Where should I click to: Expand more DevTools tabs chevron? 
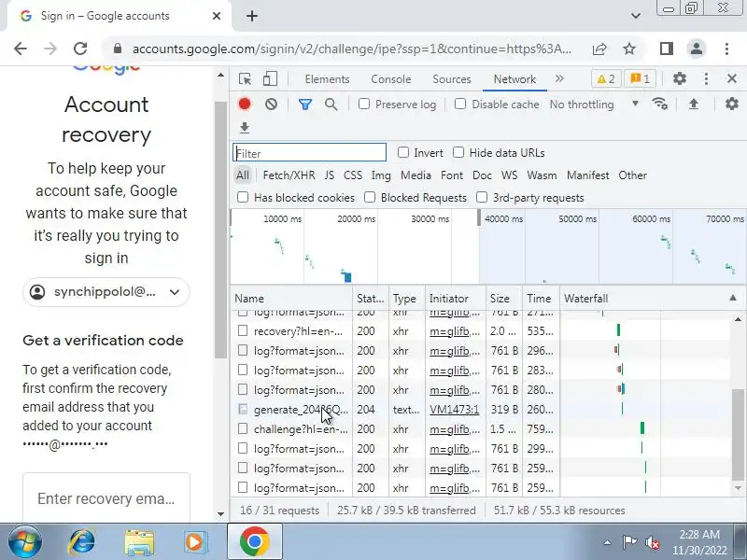pos(559,78)
